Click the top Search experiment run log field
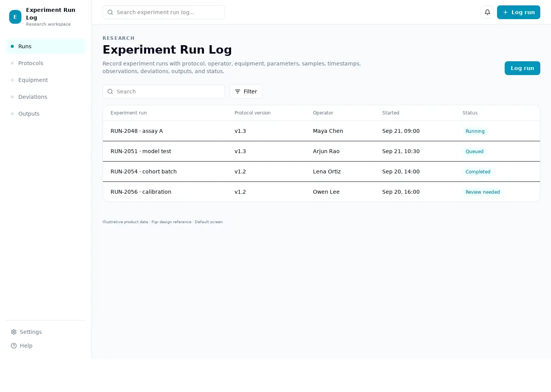Viewport: 551px width, 392px height. pos(164,12)
